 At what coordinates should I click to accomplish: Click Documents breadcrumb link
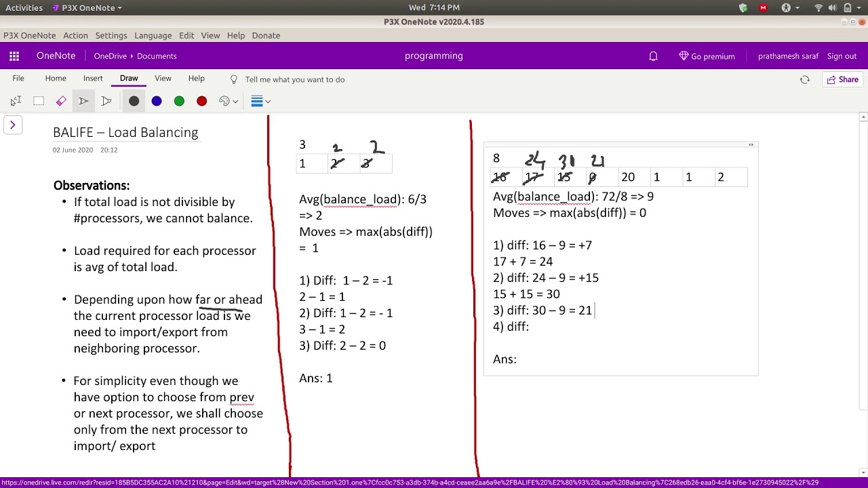157,56
